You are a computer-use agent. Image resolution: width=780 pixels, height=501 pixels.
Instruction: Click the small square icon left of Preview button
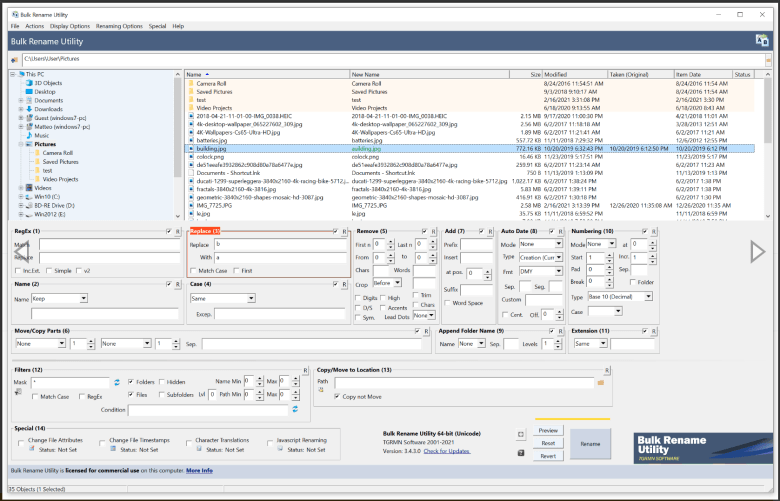[x=520, y=434]
